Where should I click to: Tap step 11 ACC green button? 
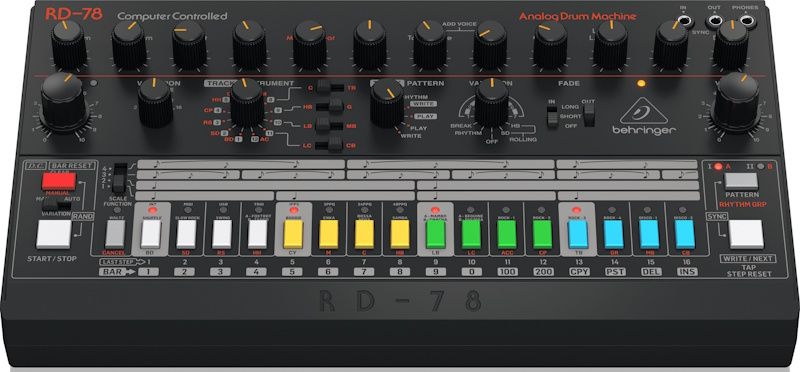(x=507, y=234)
